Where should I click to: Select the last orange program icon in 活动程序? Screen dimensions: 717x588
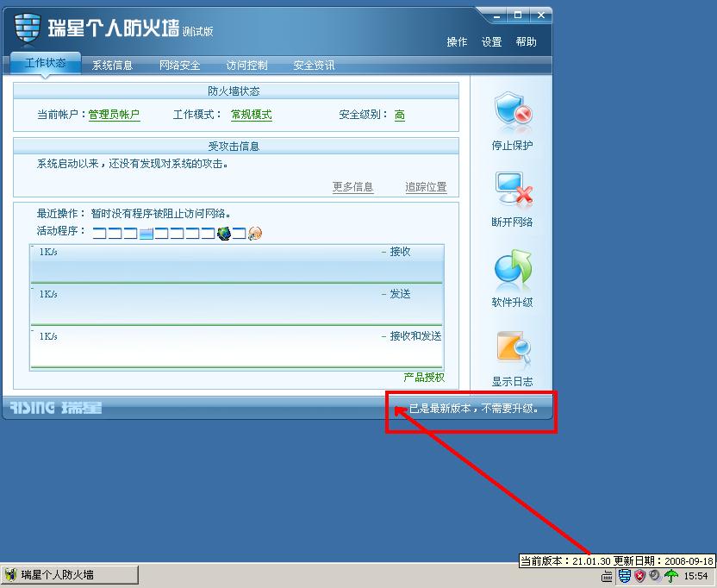255,234
